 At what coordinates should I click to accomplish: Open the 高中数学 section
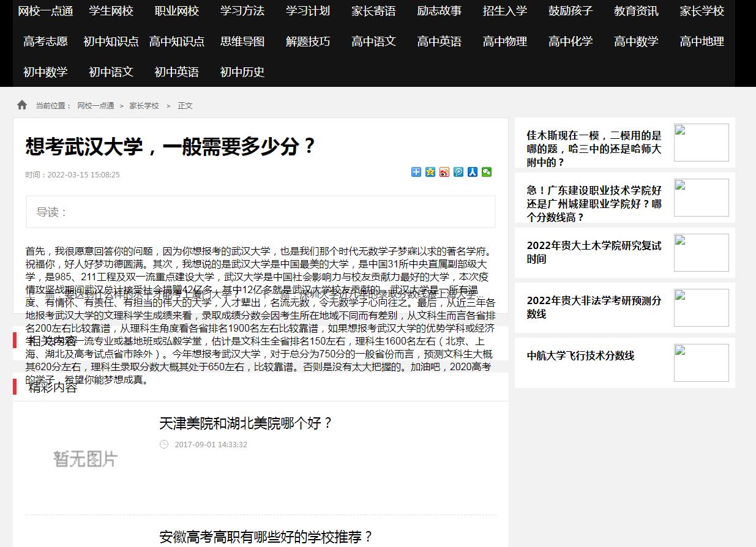coord(637,42)
